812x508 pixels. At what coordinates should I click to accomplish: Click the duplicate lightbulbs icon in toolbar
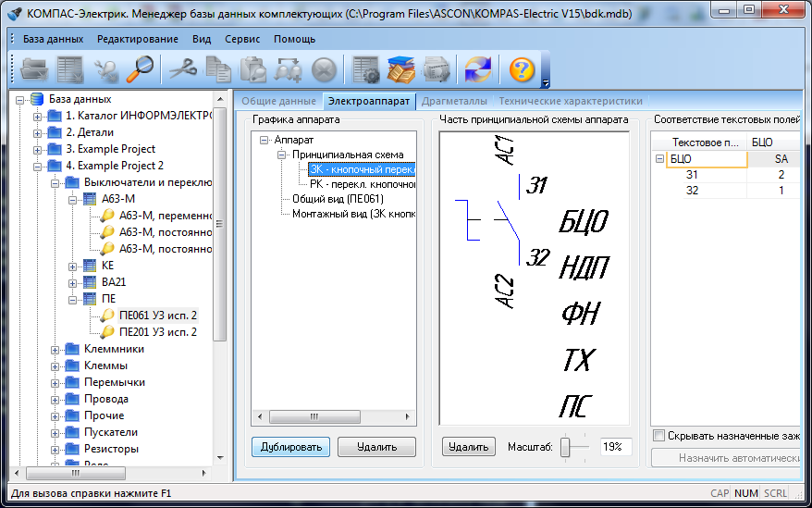[289, 69]
